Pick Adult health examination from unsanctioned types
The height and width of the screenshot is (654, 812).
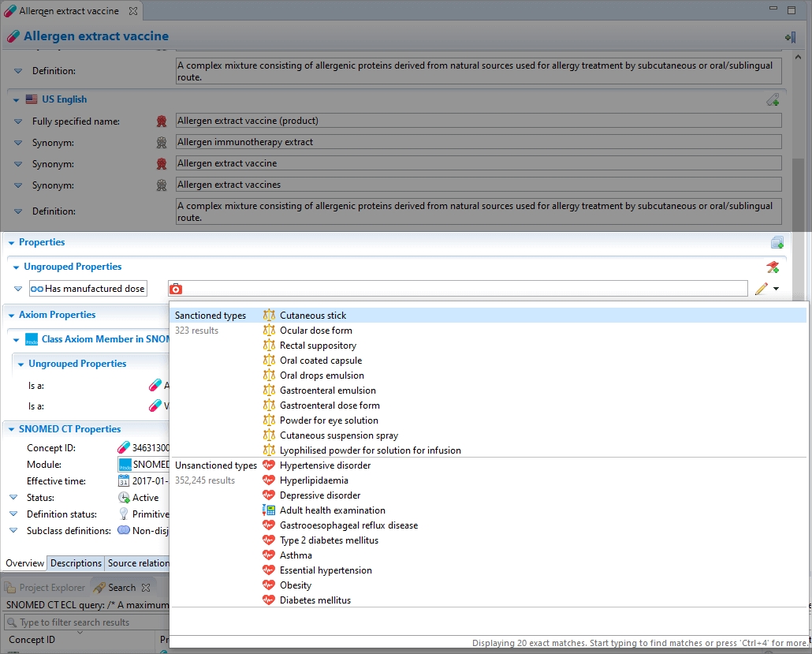332,510
